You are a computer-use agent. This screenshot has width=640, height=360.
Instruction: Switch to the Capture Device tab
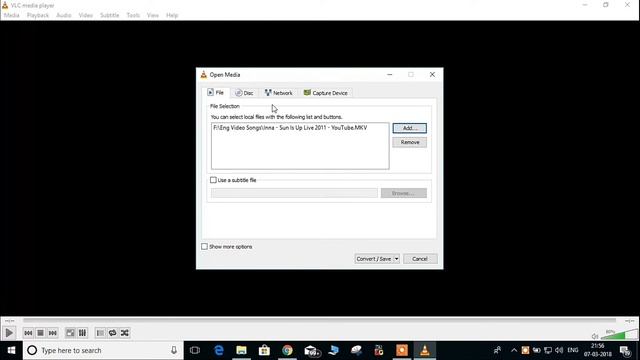click(326, 93)
